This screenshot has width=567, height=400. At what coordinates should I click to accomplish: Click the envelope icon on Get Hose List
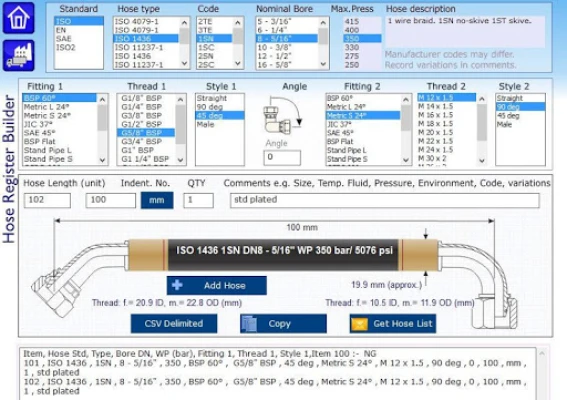point(359,323)
